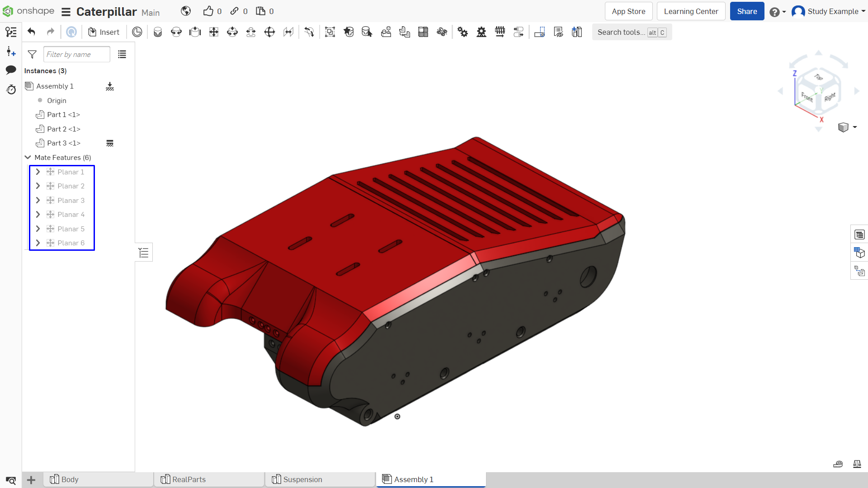Select the Parallel mate tool
The height and width of the screenshot is (488, 868).
(288, 32)
